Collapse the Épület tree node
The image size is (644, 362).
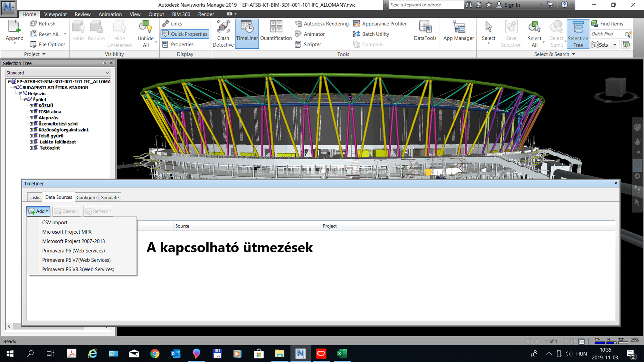click(x=26, y=100)
